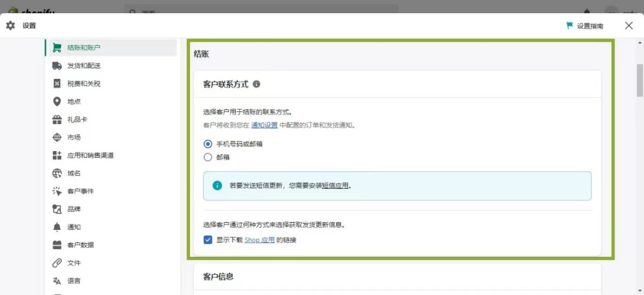This screenshot has width=644, height=295.
Task: Open the 域名 settings page
Action: tap(74, 173)
